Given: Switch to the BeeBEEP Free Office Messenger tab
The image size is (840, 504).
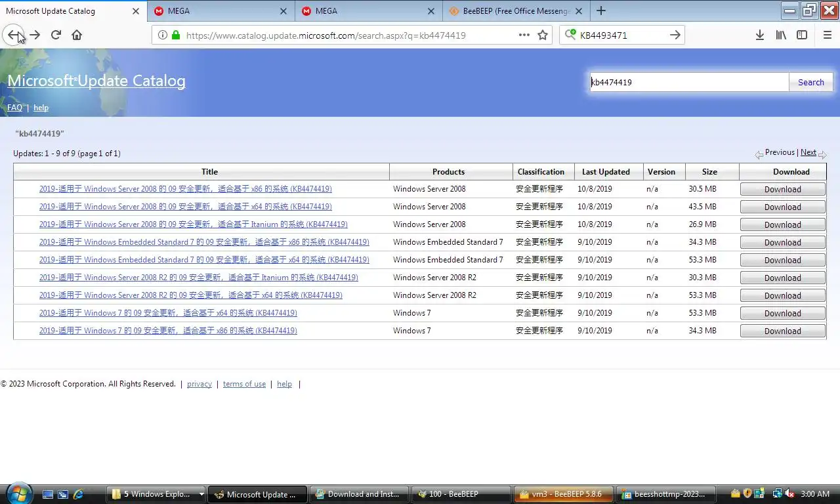Looking at the screenshot, I should pos(516,11).
